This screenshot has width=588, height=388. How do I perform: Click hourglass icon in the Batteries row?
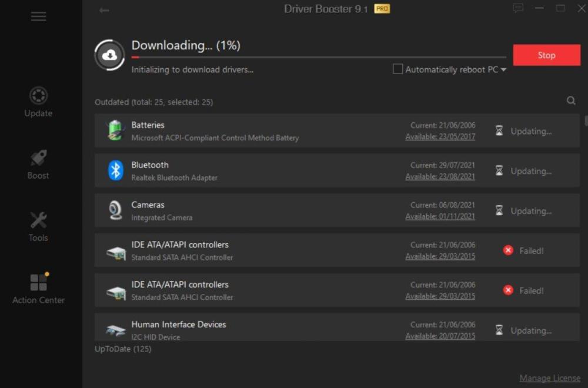pos(499,131)
